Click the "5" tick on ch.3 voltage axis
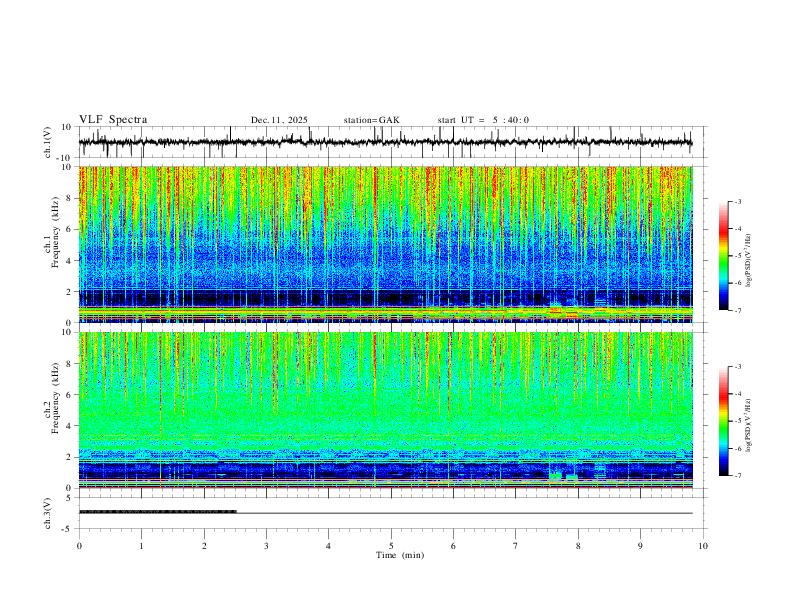 click(69, 498)
